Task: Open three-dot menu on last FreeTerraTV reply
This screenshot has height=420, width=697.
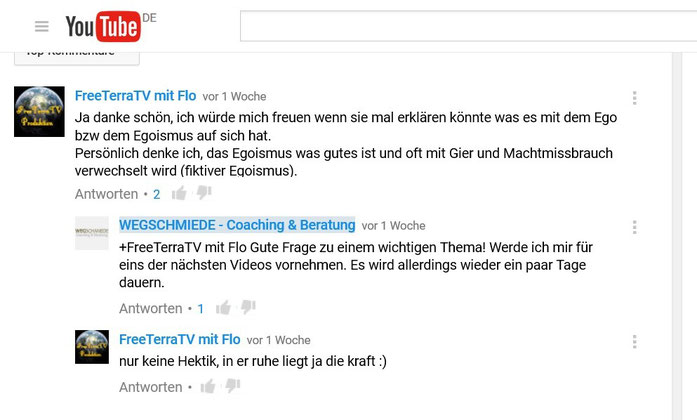Action: (x=634, y=341)
